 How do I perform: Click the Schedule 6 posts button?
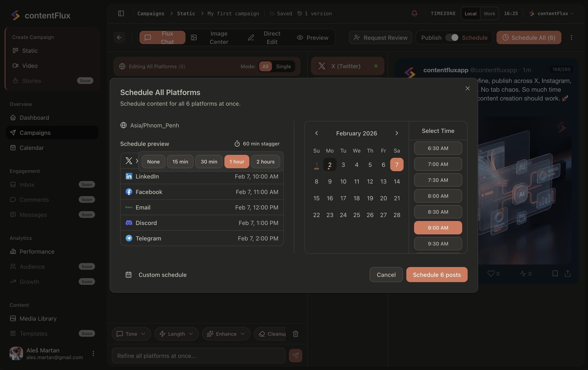[x=437, y=275]
